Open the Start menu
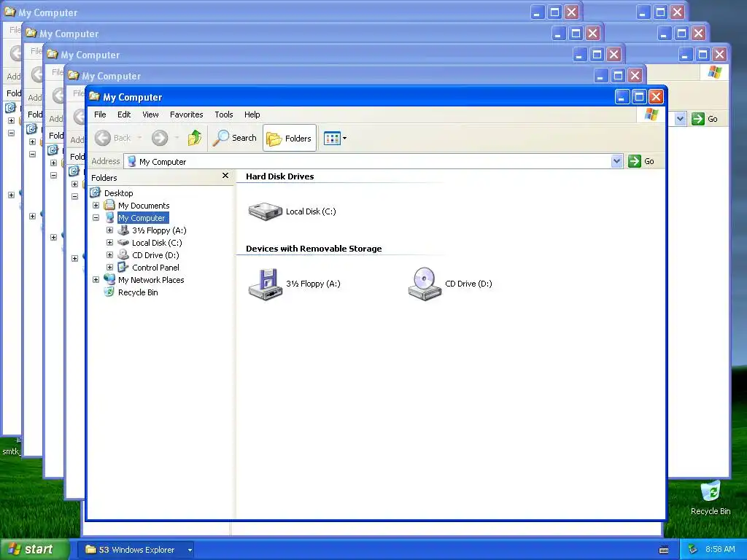The width and height of the screenshot is (747, 560). pyautogui.click(x=34, y=549)
